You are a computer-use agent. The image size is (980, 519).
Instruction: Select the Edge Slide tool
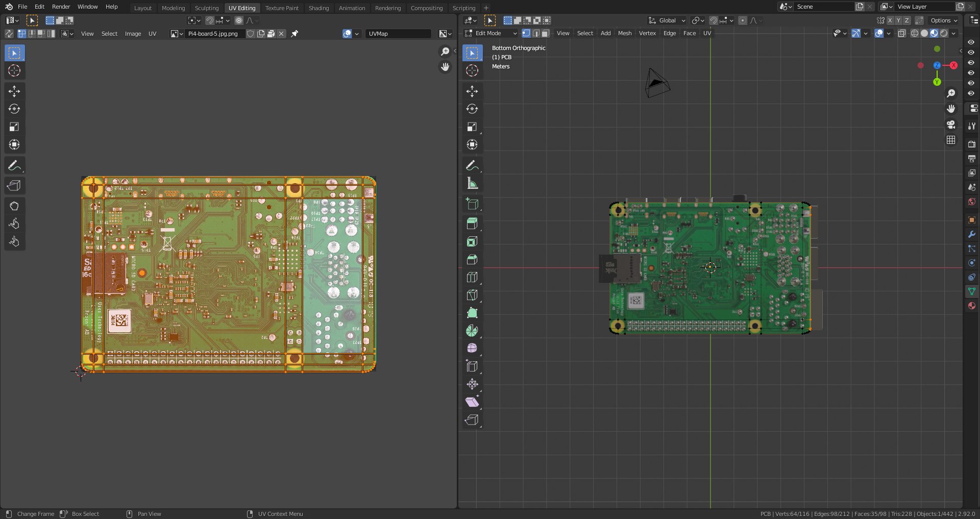[x=473, y=366]
